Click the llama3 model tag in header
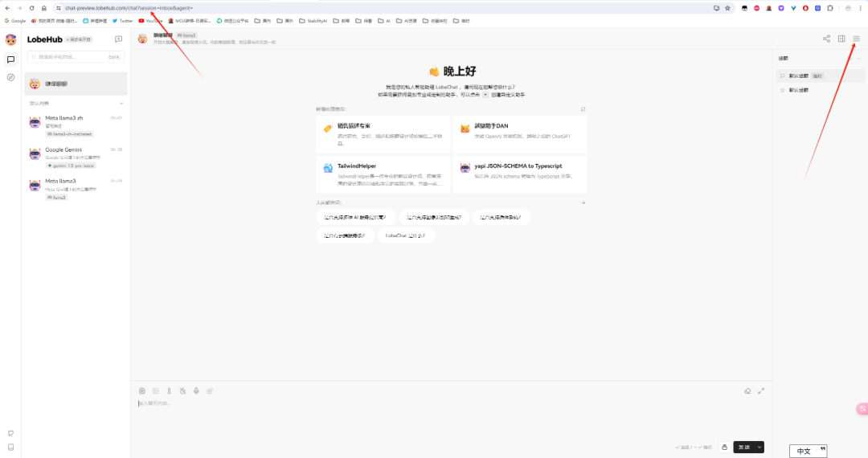The height and width of the screenshot is (458, 868). (186, 35)
